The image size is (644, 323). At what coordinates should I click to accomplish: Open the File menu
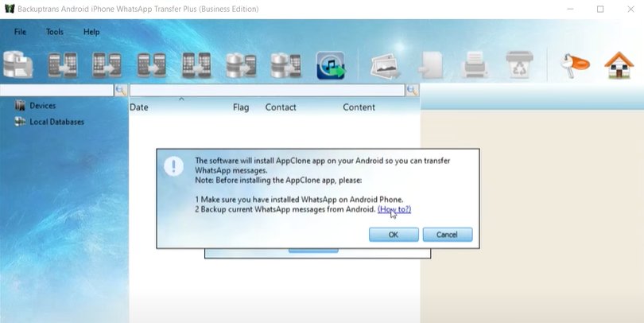[x=20, y=32]
